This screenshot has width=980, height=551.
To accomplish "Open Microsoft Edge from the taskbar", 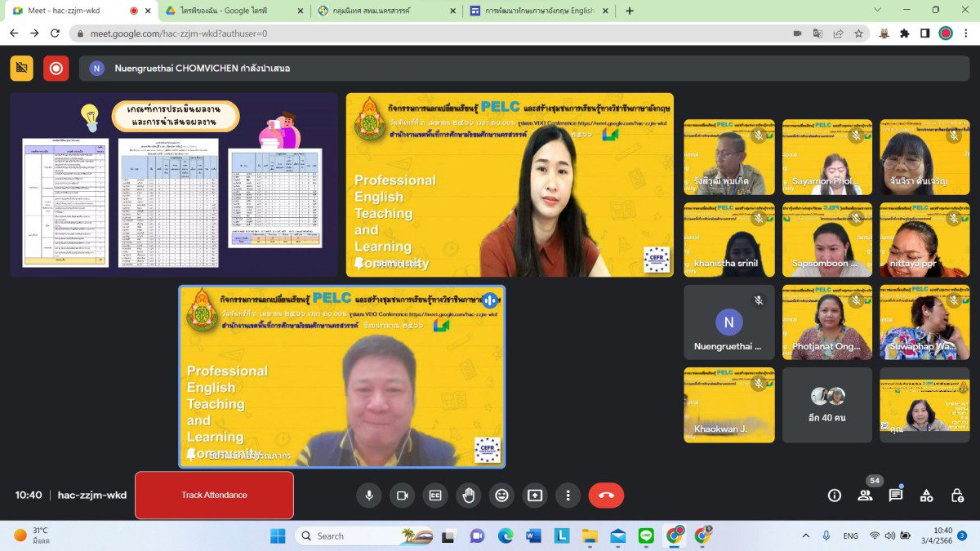I will tap(506, 535).
